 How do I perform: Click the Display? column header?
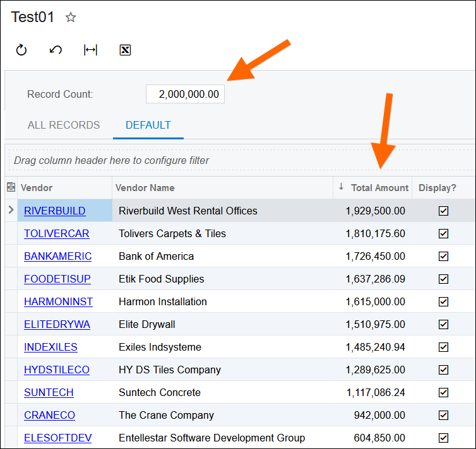click(437, 187)
